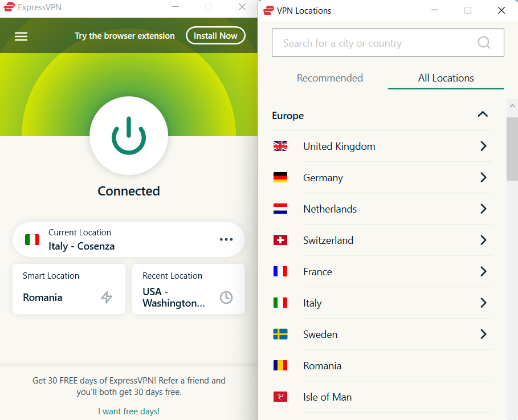Open the hamburger menu
The image size is (518, 420).
tap(21, 35)
